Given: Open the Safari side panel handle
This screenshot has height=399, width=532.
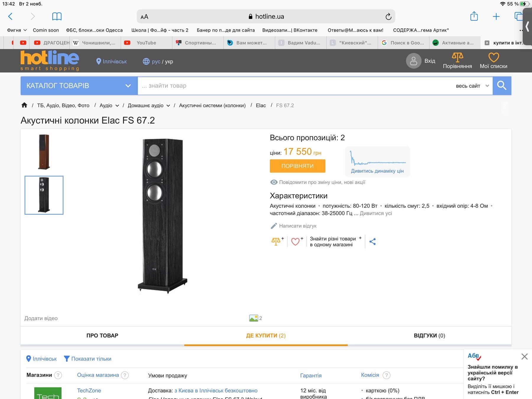Looking at the screenshot, I should pos(527,27).
